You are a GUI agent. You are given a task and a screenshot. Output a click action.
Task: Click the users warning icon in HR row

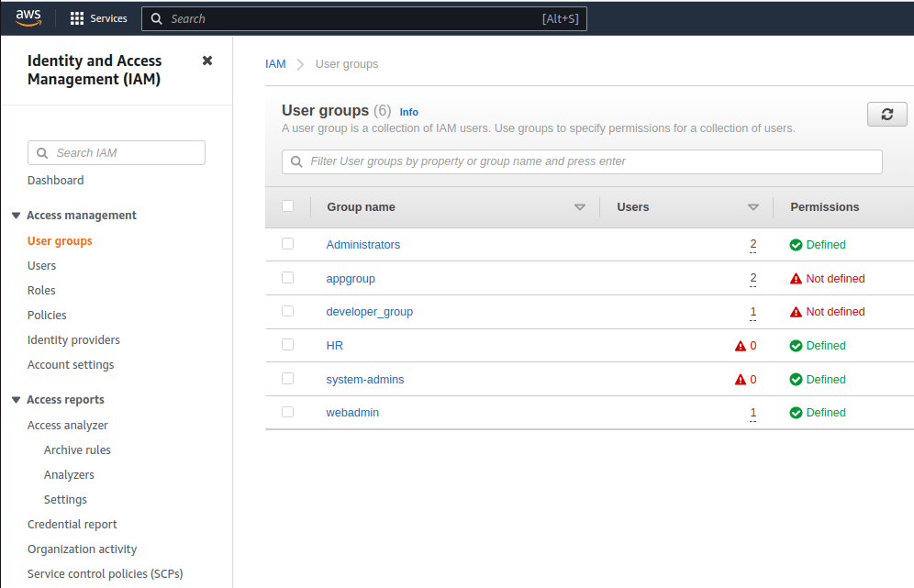click(x=741, y=346)
